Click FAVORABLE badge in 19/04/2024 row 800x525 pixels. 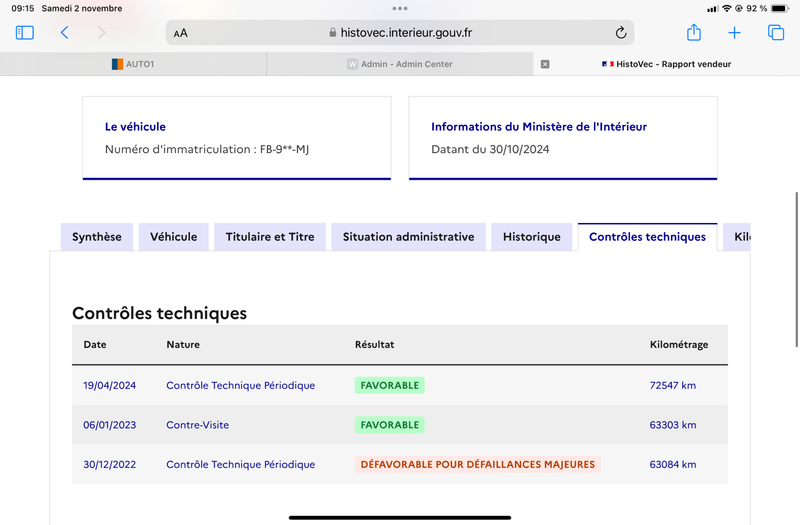(x=390, y=385)
